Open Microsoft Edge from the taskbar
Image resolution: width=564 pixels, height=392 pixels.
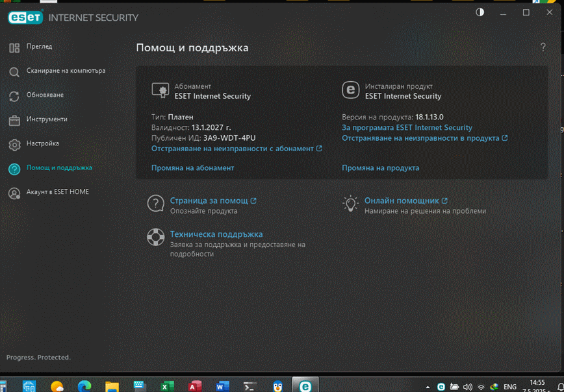84,387
